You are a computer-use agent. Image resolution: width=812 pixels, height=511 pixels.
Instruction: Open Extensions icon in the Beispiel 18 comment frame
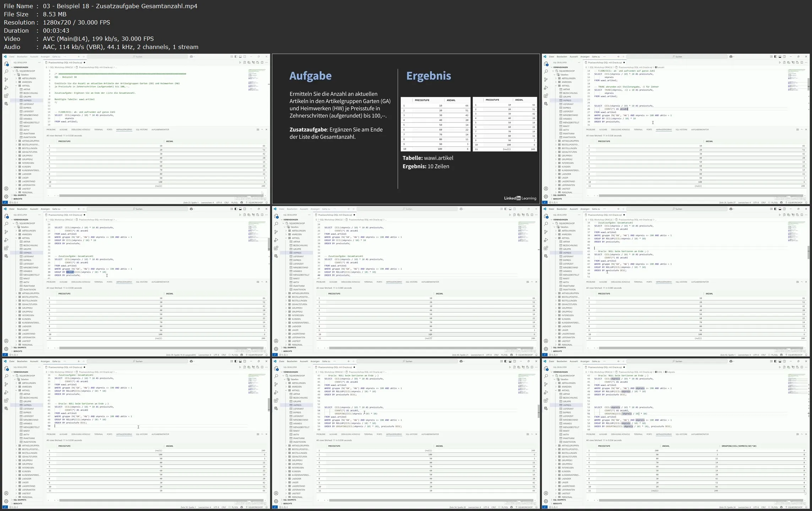tap(6, 96)
